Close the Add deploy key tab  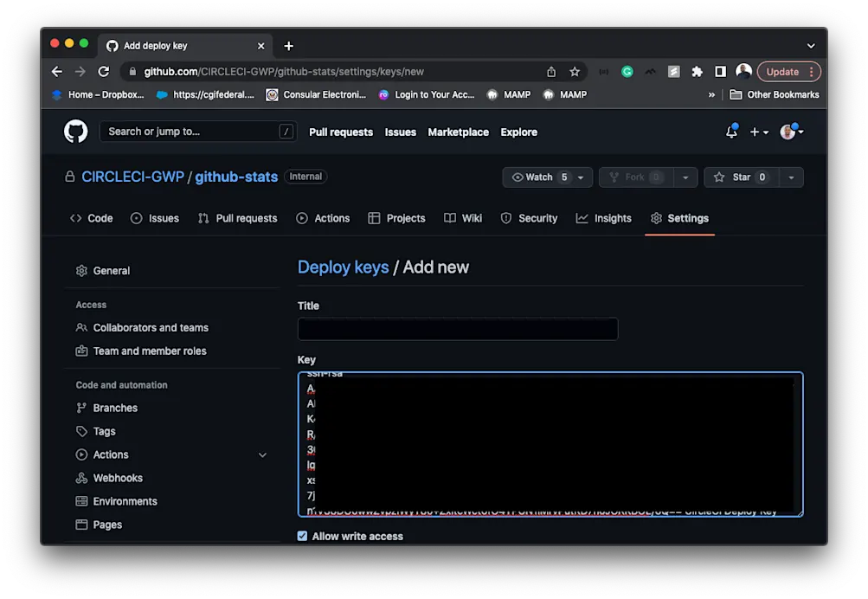(x=260, y=46)
